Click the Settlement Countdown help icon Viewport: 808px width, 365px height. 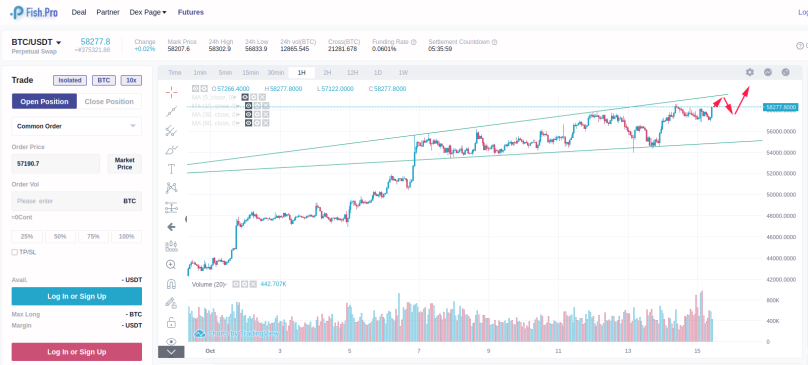click(x=494, y=42)
